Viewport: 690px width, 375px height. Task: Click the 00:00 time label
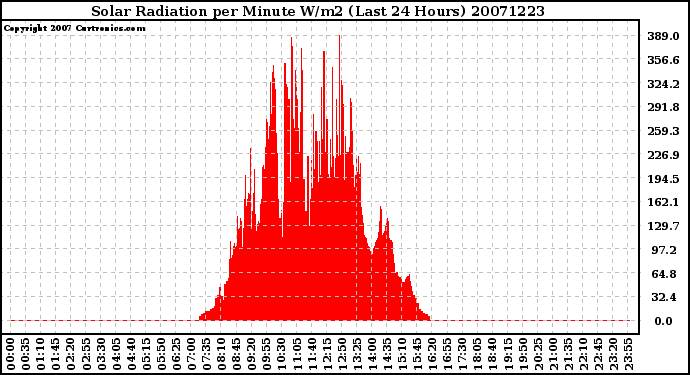point(11,354)
